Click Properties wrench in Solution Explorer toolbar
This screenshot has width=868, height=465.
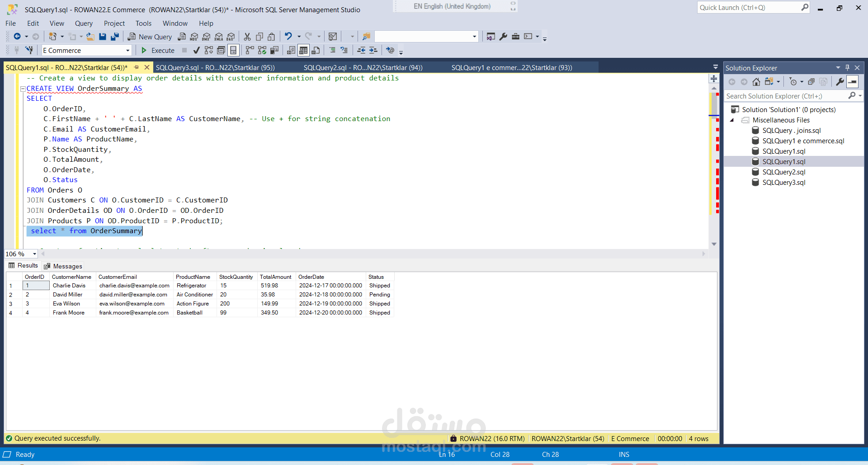pyautogui.click(x=840, y=82)
